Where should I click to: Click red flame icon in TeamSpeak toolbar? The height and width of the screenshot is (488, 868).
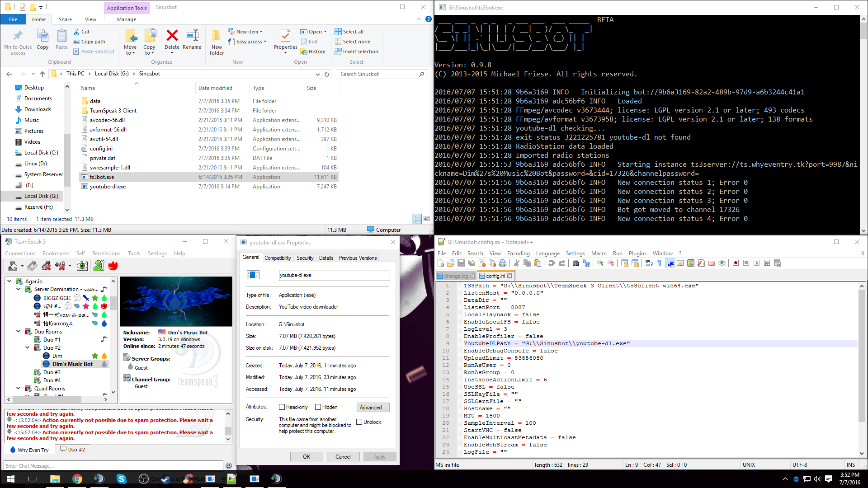(x=113, y=266)
